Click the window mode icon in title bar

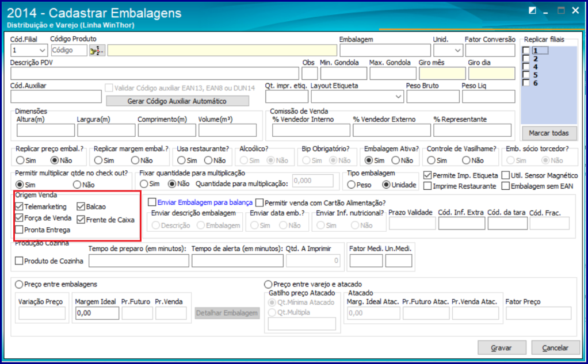click(533, 10)
